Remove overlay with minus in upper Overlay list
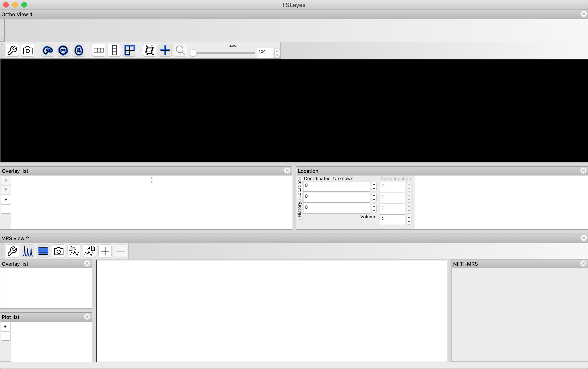Image resolution: width=588 pixels, height=369 pixels. [6, 209]
